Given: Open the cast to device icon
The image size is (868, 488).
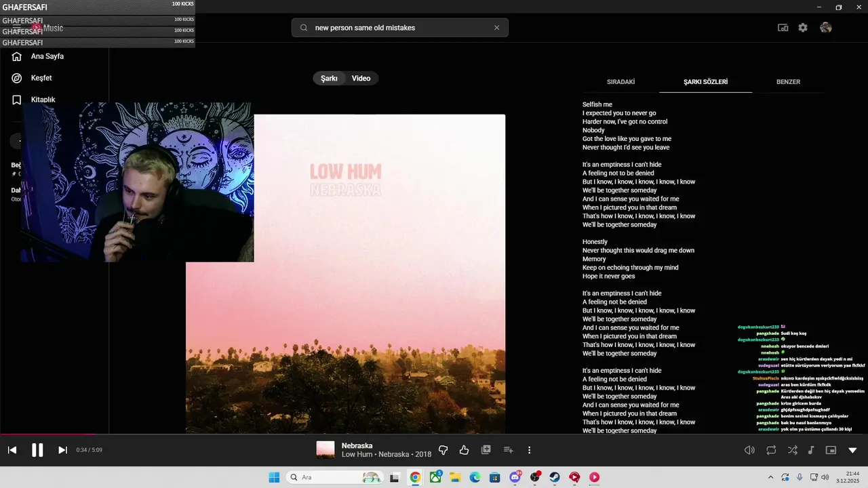Looking at the screenshot, I should click(x=783, y=28).
